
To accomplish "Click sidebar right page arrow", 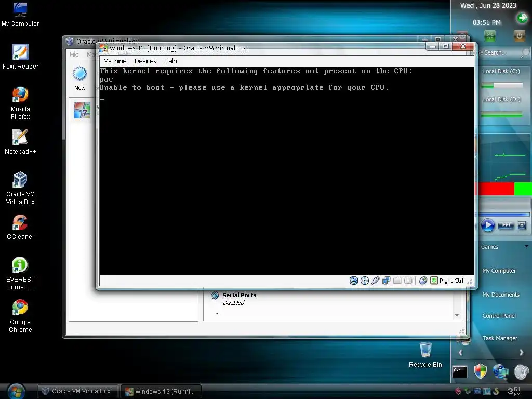I will [521, 353].
